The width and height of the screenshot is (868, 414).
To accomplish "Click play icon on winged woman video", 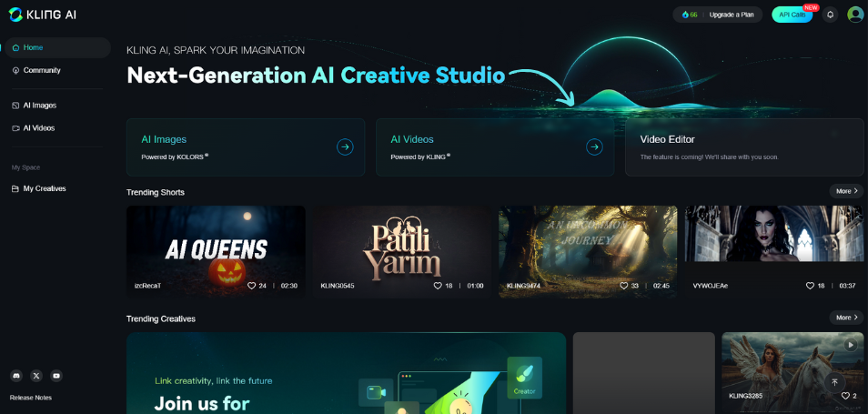I will click(851, 345).
